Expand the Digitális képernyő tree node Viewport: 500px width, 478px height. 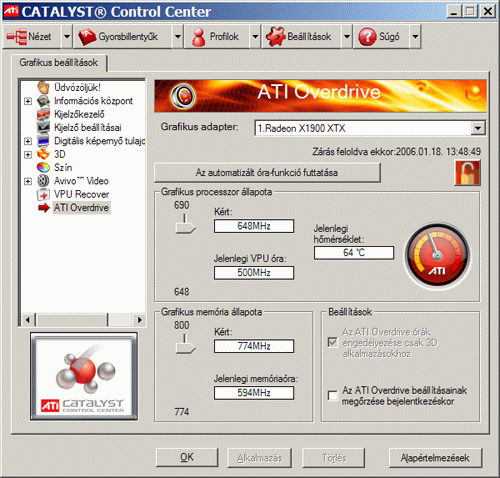click(28, 141)
